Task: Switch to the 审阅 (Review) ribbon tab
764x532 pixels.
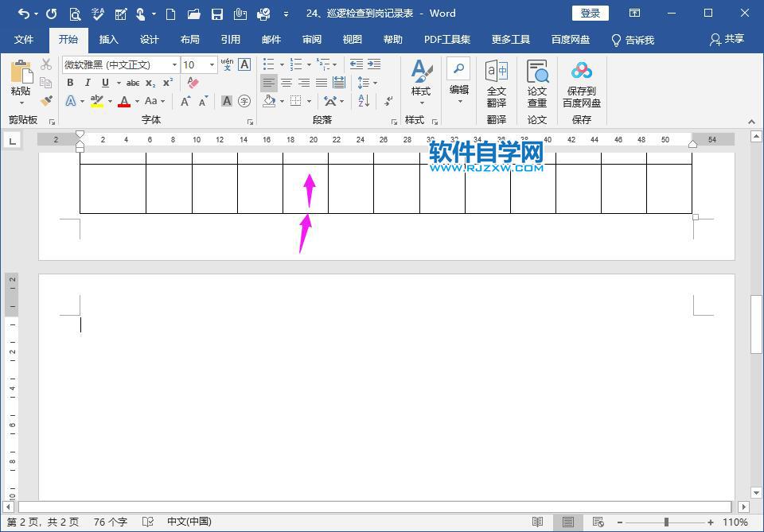Action: point(311,38)
